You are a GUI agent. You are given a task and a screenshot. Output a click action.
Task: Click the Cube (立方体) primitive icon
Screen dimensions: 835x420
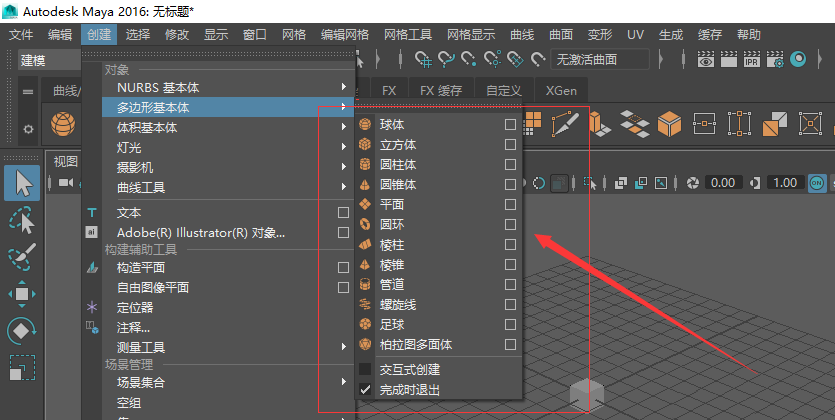point(365,144)
